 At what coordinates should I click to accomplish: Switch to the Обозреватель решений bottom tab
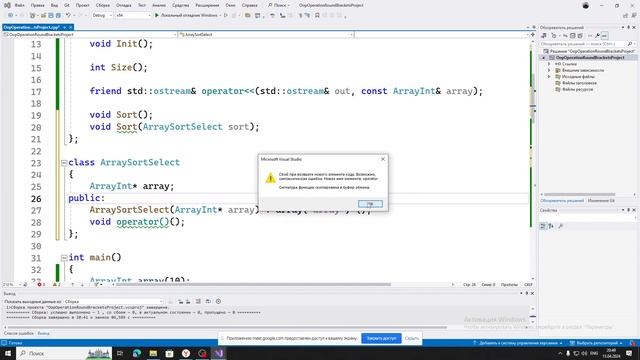pyautogui.click(x=562, y=201)
